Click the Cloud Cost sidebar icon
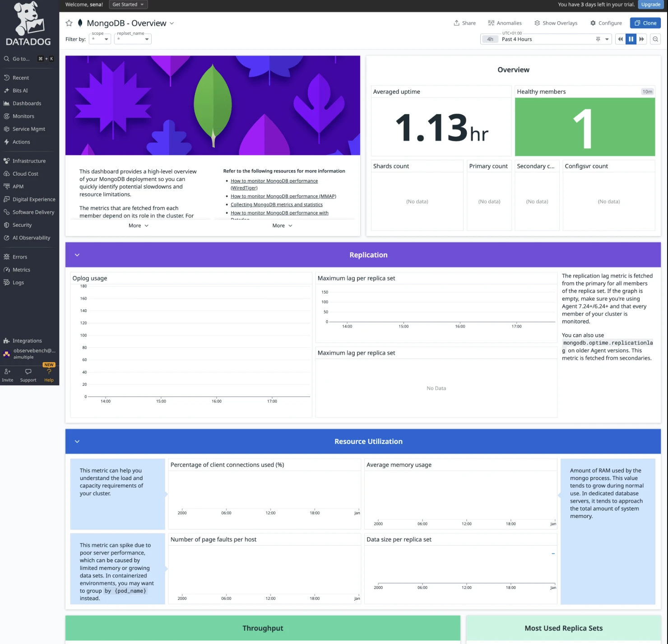The image size is (668, 644). (7, 173)
